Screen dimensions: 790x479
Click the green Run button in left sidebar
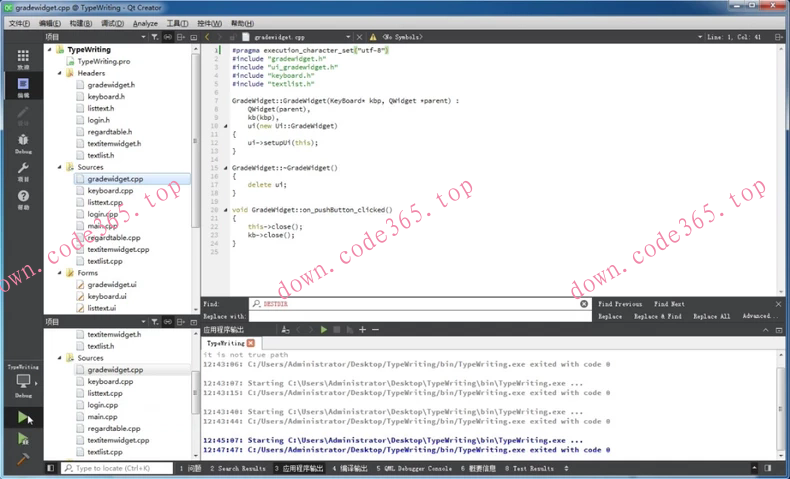[23, 418]
